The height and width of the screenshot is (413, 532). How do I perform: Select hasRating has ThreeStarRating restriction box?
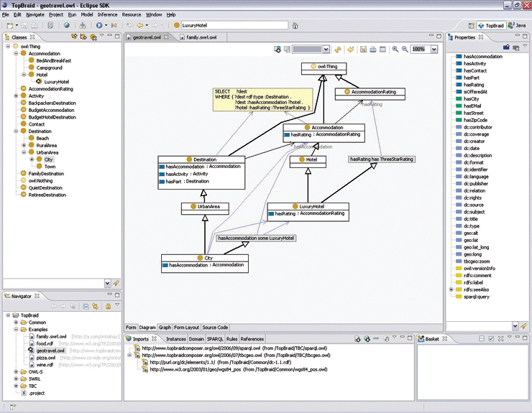click(x=382, y=159)
